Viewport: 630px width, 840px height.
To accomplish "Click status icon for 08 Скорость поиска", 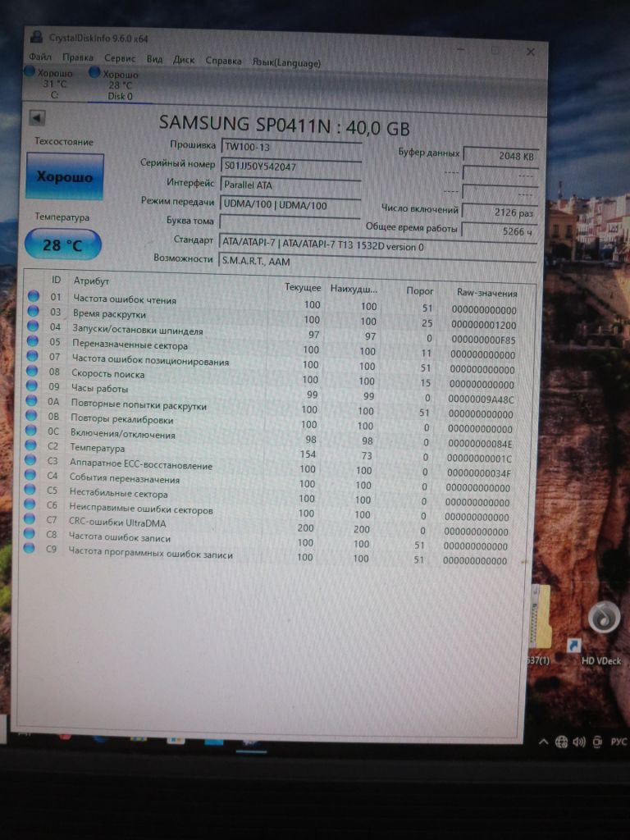I will [32, 371].
